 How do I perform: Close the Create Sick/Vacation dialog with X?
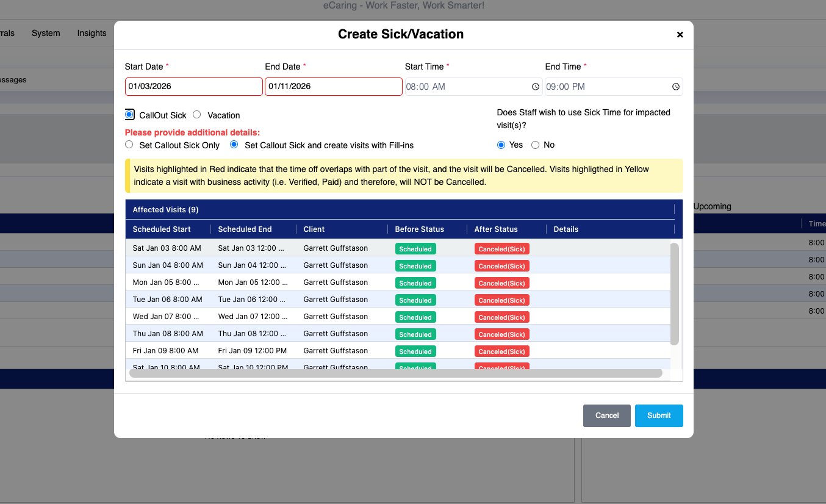pos(680,35)
